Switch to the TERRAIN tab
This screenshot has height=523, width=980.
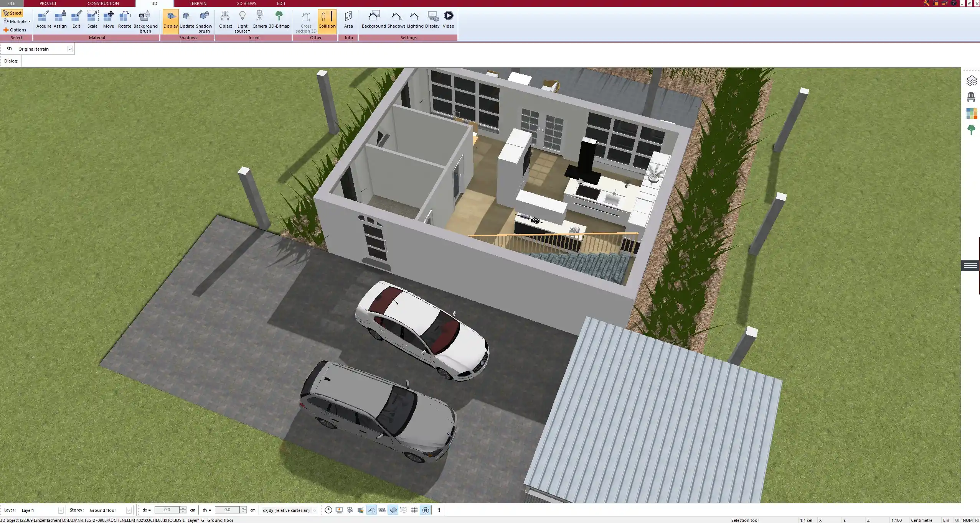pos(198,3)
